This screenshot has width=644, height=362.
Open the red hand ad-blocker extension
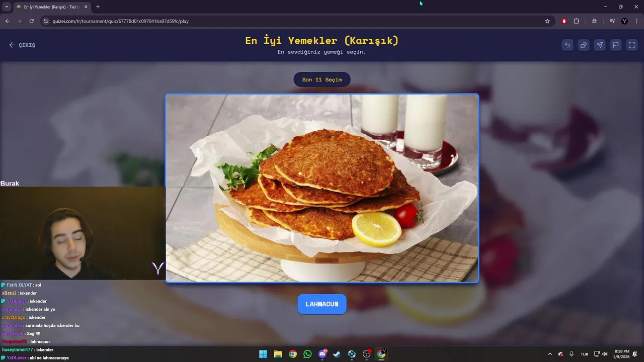(564, 21)
